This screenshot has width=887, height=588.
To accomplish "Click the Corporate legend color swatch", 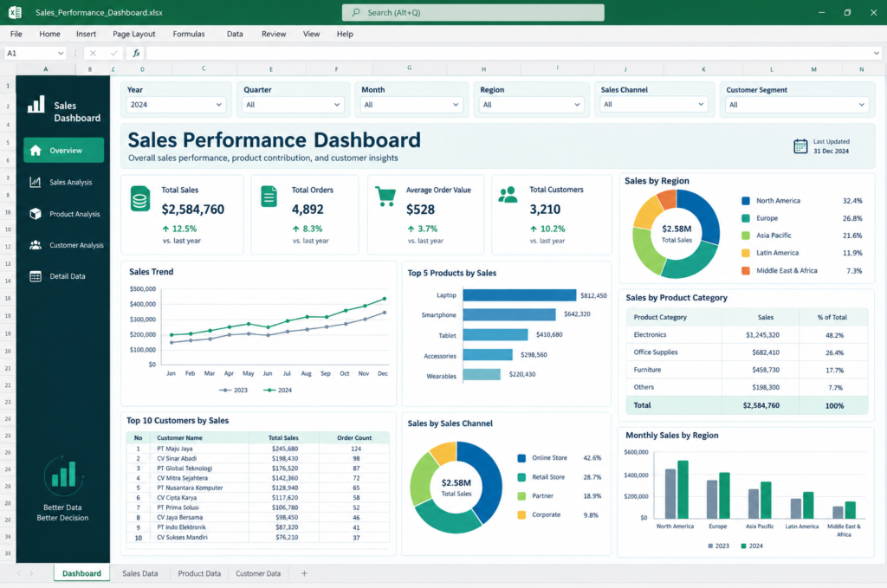I will [521, 515].
